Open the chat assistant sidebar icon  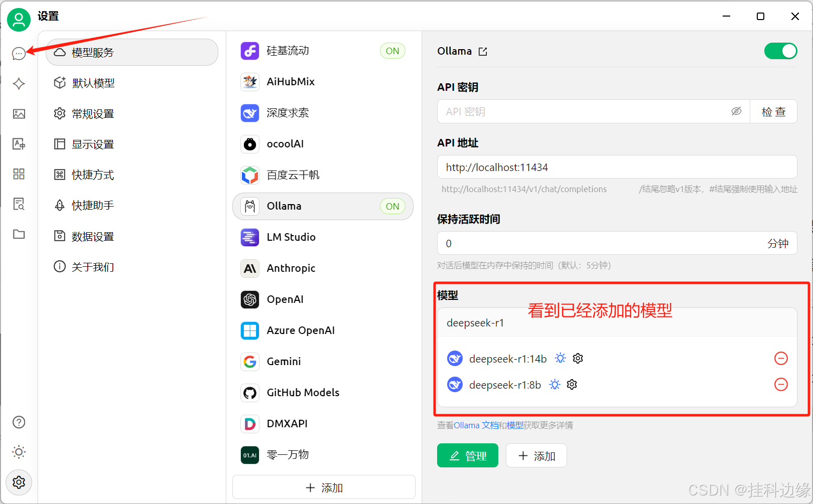pos(19,53)
